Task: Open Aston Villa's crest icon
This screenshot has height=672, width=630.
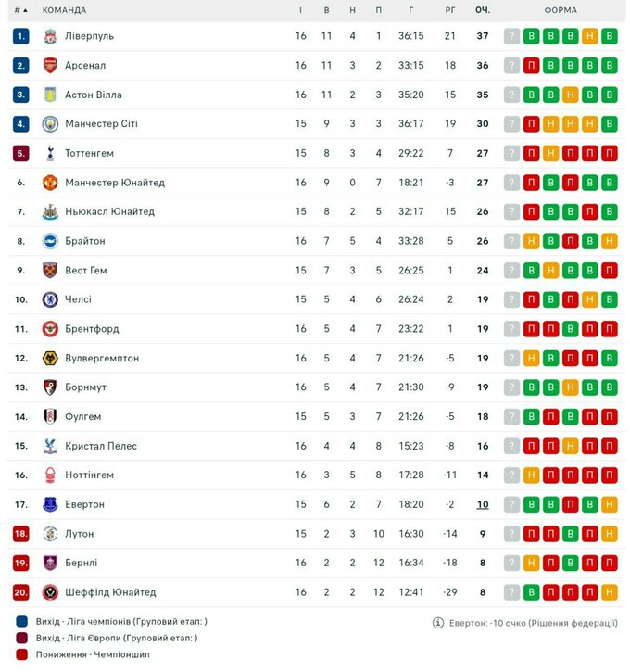Action: coord(50,95)
